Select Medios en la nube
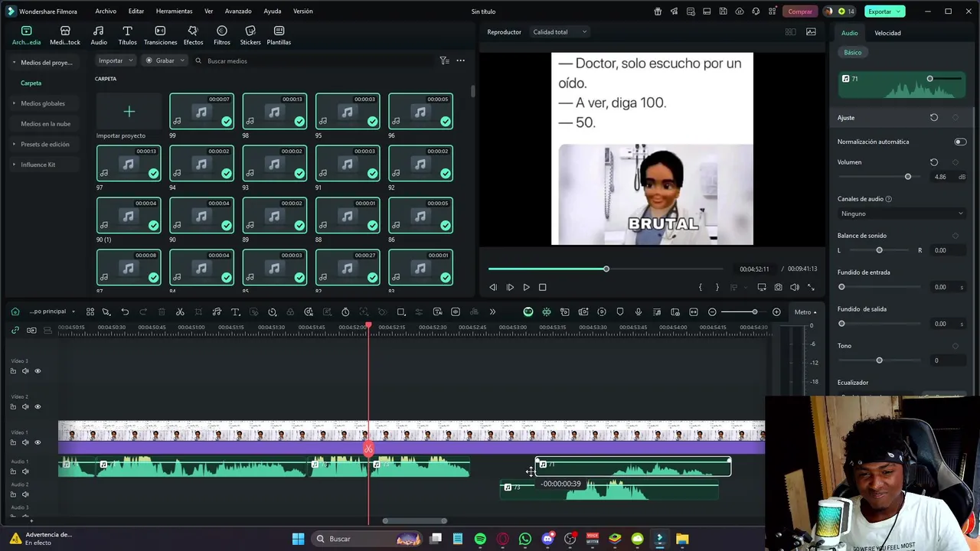 tap(45, 124)
